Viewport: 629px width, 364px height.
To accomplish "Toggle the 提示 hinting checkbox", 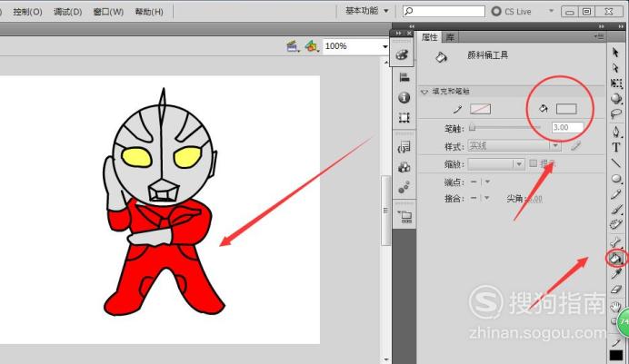I will [534, 163].
